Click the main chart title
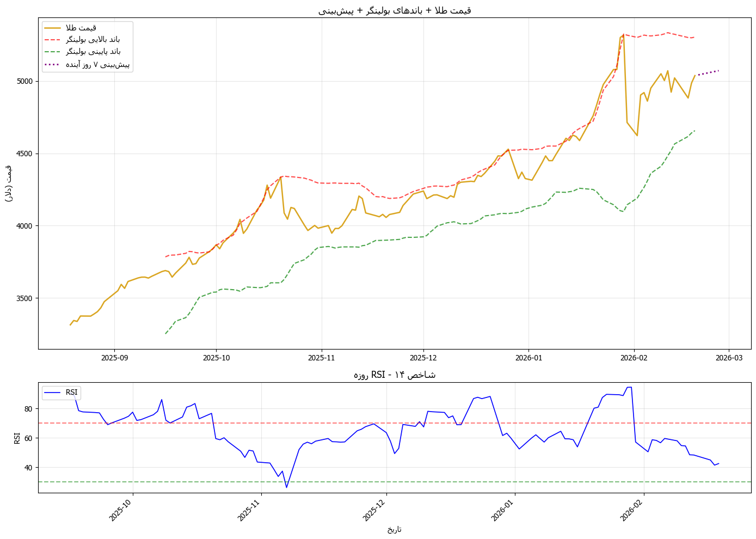This screenshot has width=756, height=539. (x=395, y=10)
